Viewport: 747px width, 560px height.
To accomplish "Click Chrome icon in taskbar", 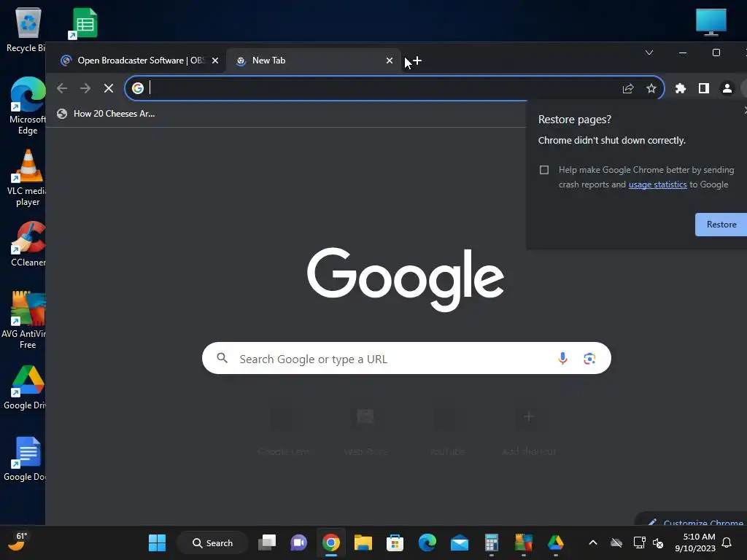I will click(330, 542).
